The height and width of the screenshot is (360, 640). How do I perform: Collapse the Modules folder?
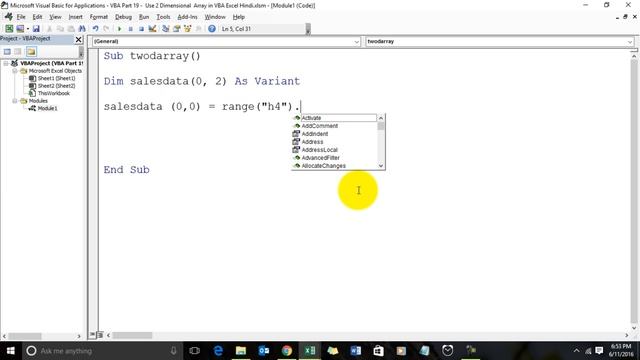click(x=15, y=101)
